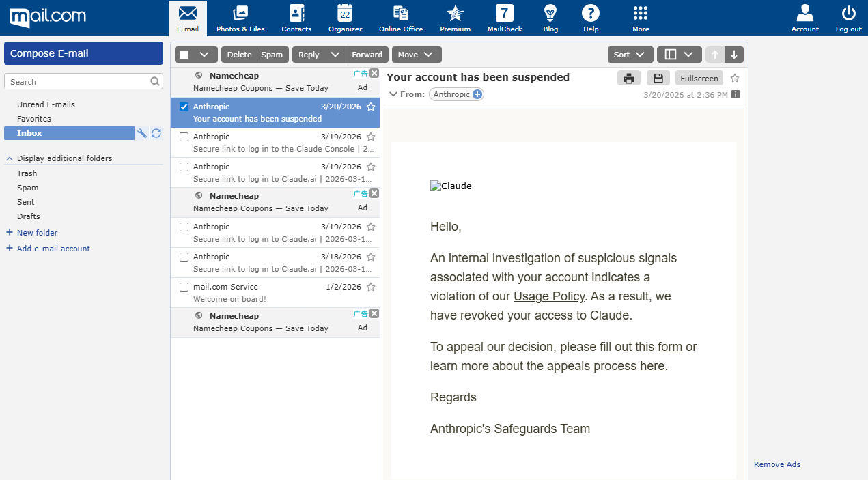Open the Move dropdown
Viewport: 868px width, 480px height.
coord(417,55)
